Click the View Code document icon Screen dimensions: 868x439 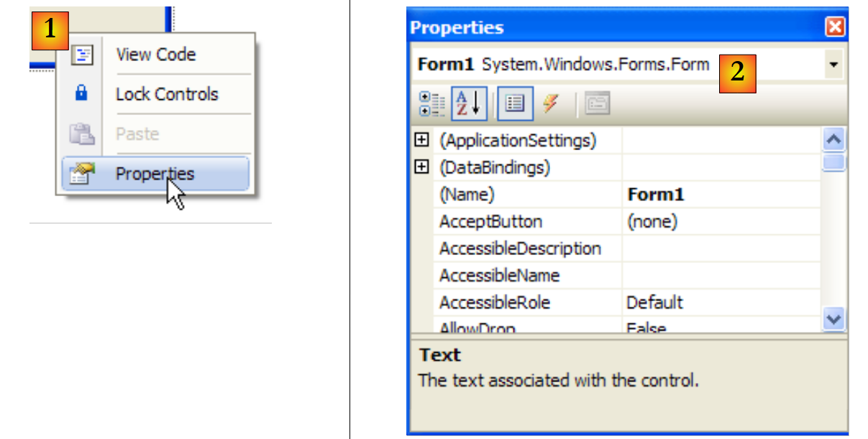tap(82, 55)
